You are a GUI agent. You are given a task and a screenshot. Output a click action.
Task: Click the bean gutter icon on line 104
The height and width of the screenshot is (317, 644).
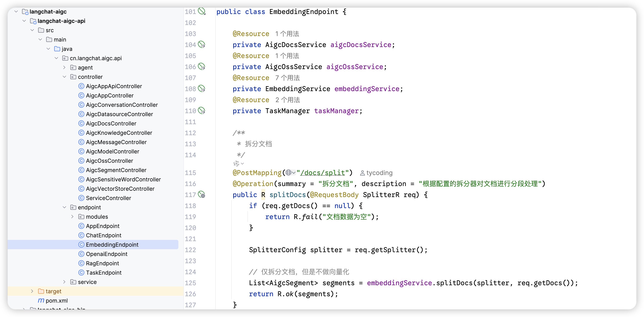201,44
